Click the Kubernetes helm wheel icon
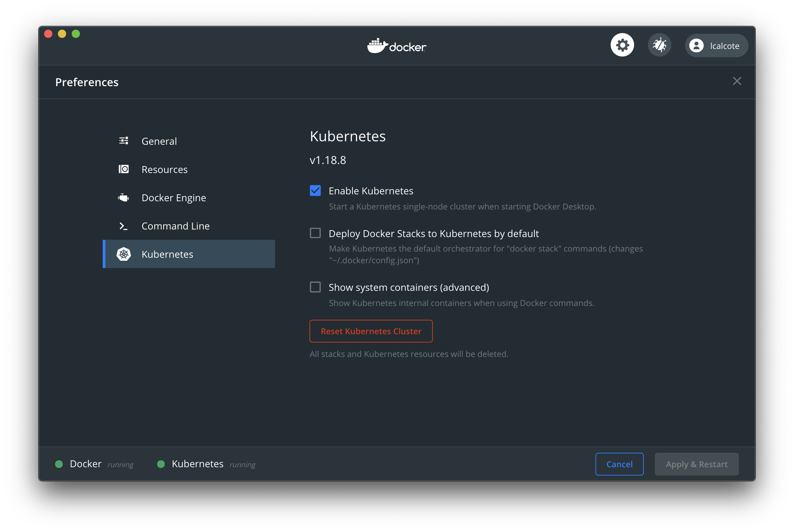The height and width of the screenshot is (532, 794). (x=124, y=254)
